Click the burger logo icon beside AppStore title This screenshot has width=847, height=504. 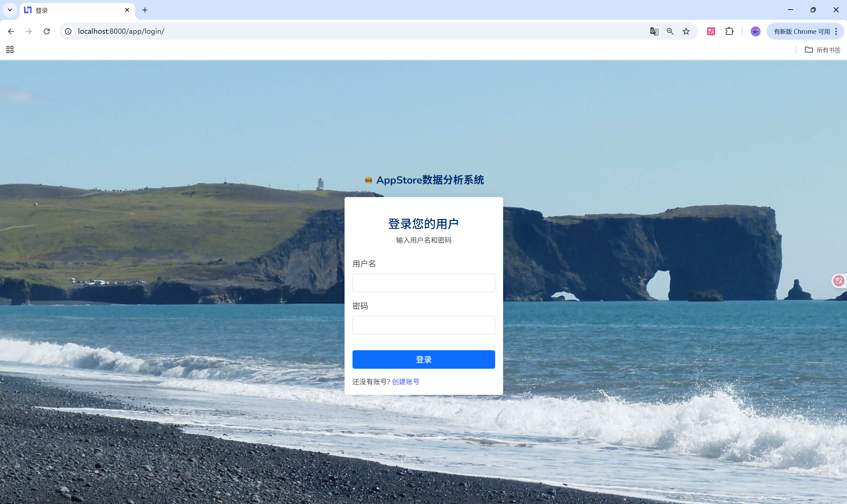pyautogui.click(x=368, y=180)
